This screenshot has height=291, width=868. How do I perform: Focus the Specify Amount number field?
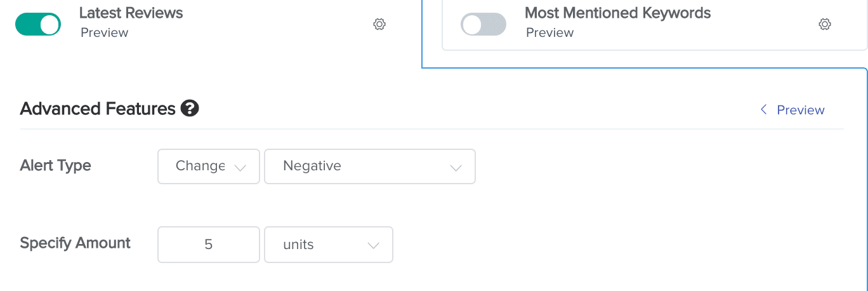click(x=209, y=245)
